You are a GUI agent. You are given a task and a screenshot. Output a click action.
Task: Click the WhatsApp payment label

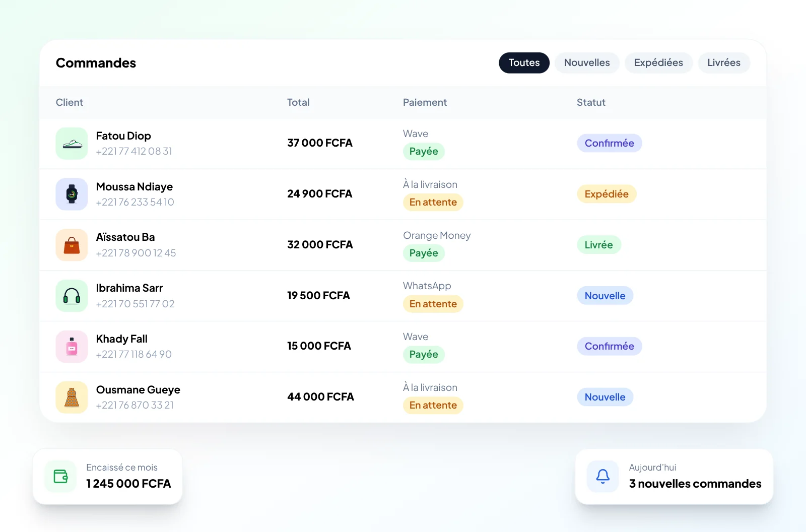point(427,286)
